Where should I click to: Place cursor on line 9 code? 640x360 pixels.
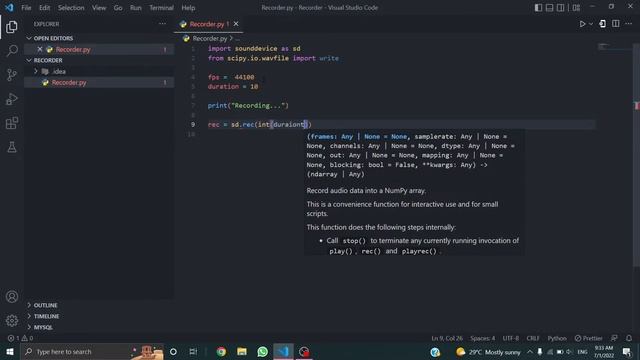tap(260, 124)
